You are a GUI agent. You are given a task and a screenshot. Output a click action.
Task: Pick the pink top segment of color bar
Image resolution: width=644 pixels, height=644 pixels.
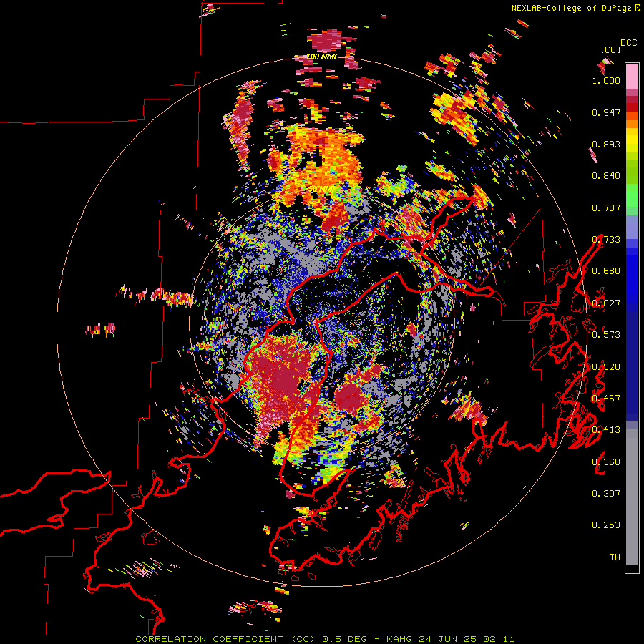point(632,76)
